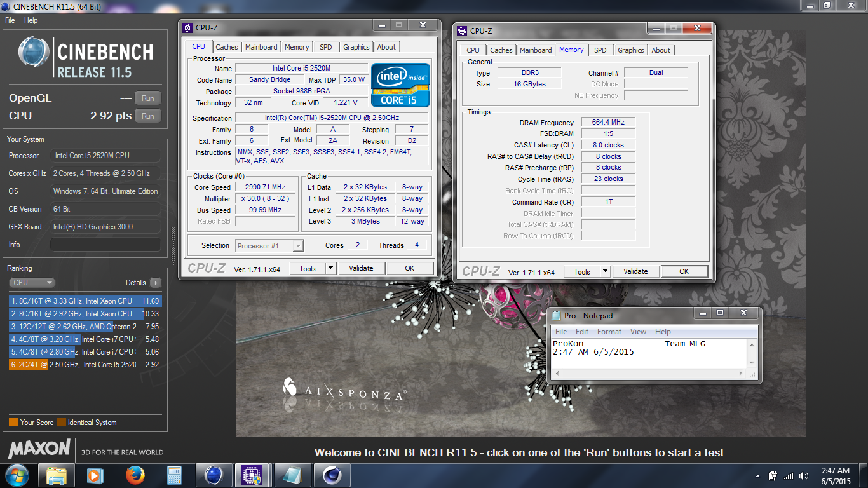The height and width of the screenshot is (488, 868).
Task: Select ranking row 12C/12T AMD Opteron
Action: click(85, 327)
